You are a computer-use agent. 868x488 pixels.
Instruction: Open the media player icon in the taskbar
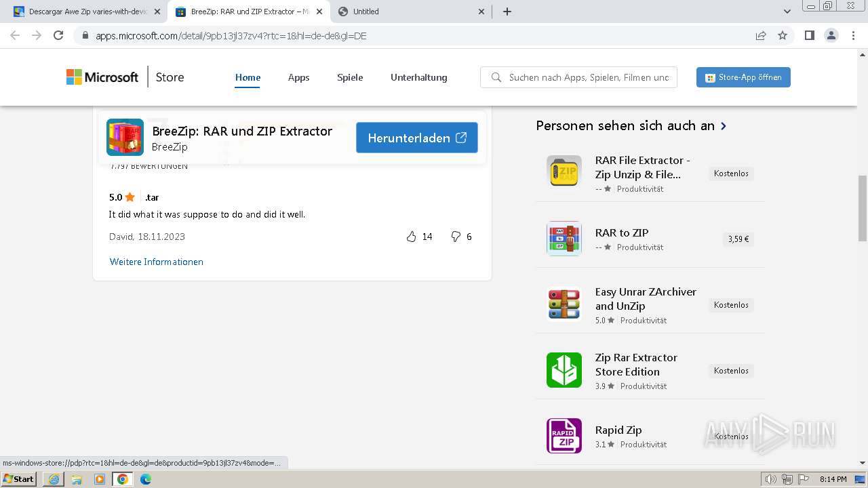point(100,479)
